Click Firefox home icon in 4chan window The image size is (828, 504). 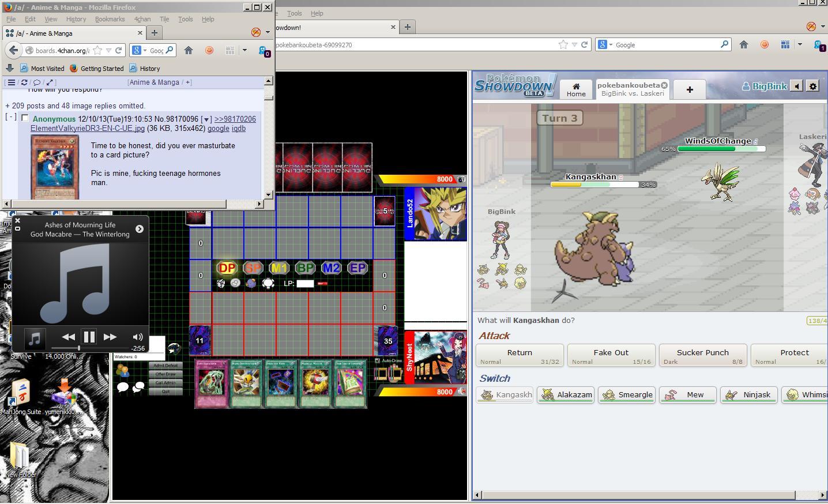[x=189, y=50]
